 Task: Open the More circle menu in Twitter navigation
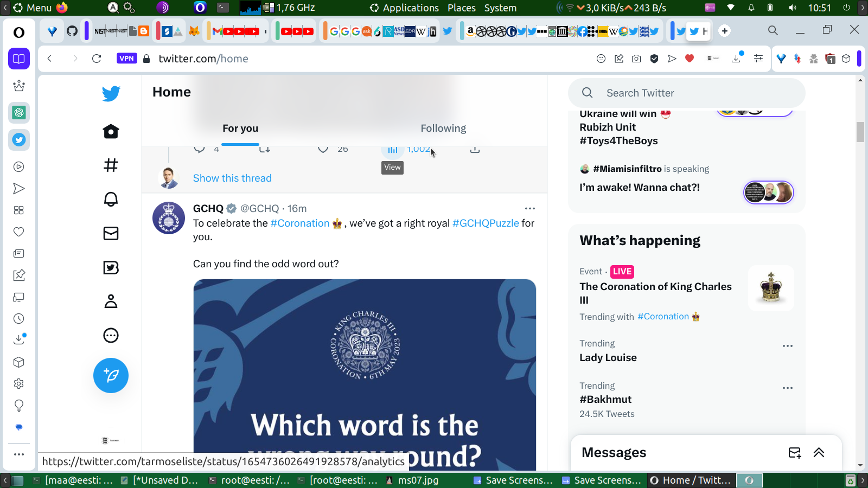111,335
